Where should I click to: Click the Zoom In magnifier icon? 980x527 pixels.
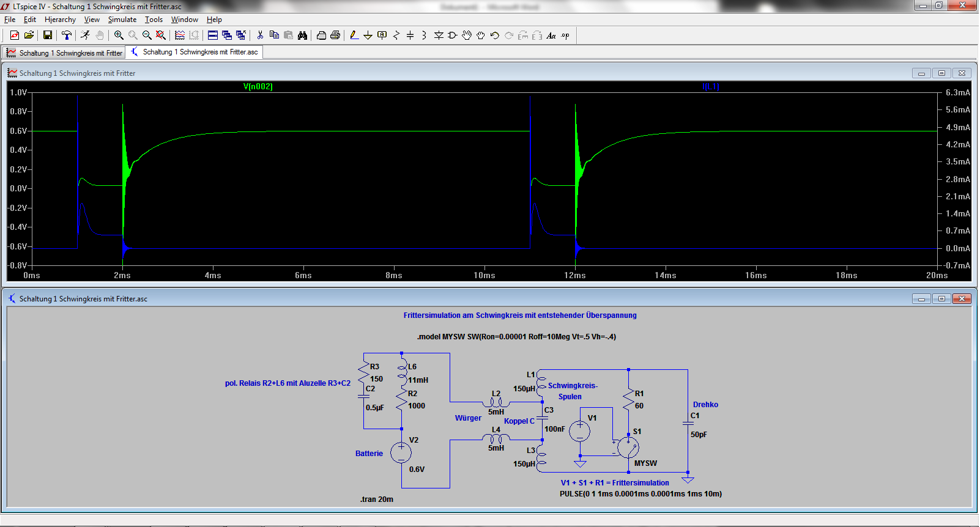tap(119, 35)
